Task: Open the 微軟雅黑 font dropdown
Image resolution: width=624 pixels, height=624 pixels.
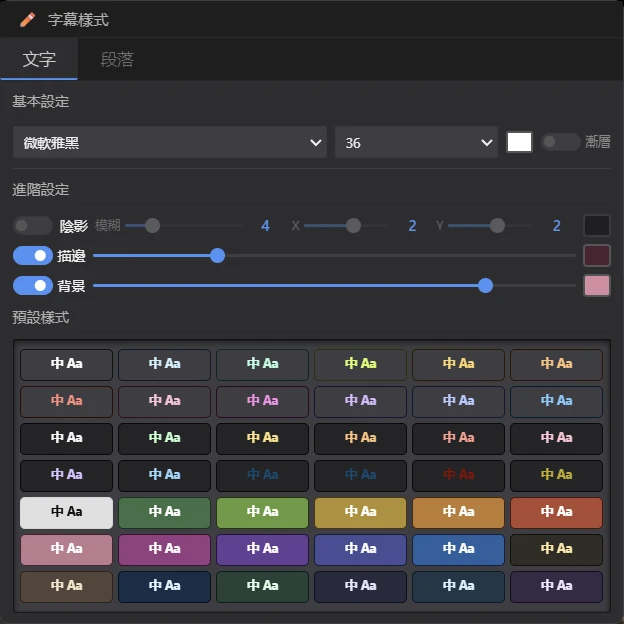Action: pos(170,142)
